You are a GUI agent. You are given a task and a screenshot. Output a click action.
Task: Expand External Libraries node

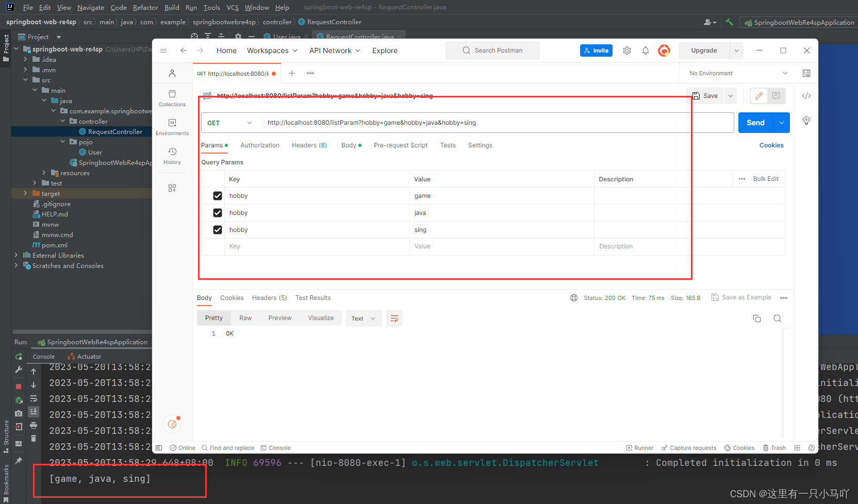pos(16,255)
